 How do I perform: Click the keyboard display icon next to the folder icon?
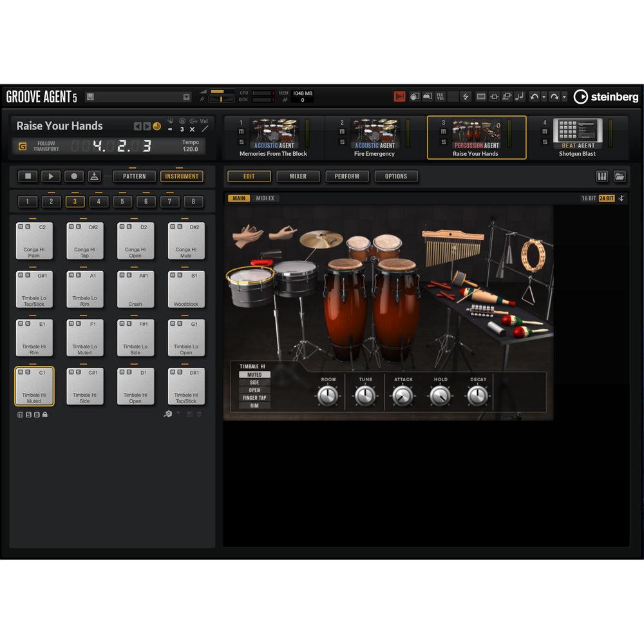(601, 176)
